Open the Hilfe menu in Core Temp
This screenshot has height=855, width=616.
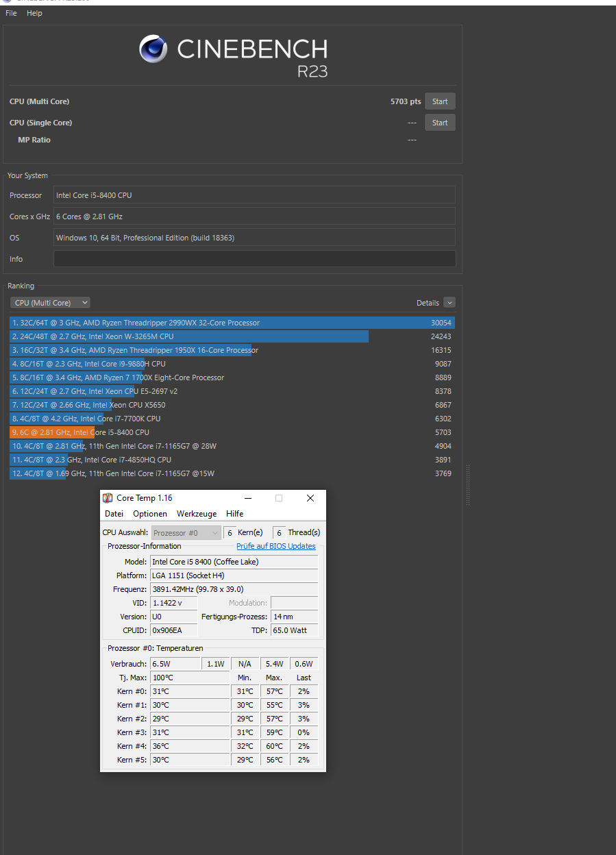point(234,513)
